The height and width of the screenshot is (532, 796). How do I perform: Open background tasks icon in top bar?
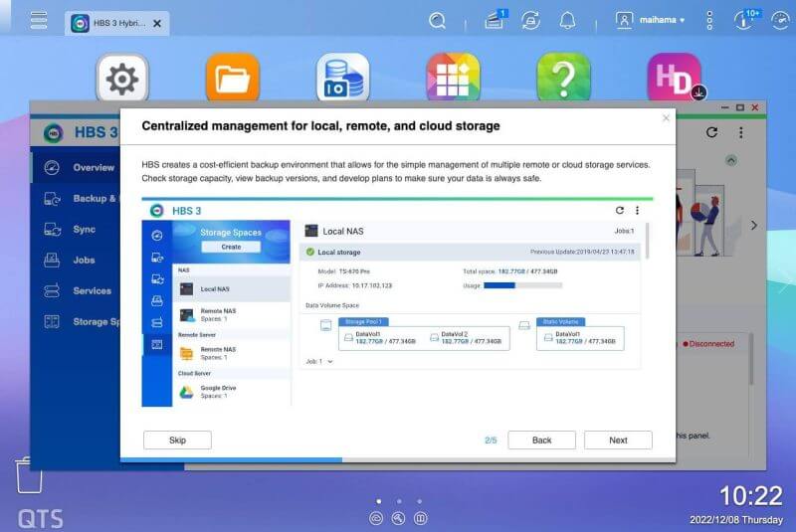tap(495, 20)
